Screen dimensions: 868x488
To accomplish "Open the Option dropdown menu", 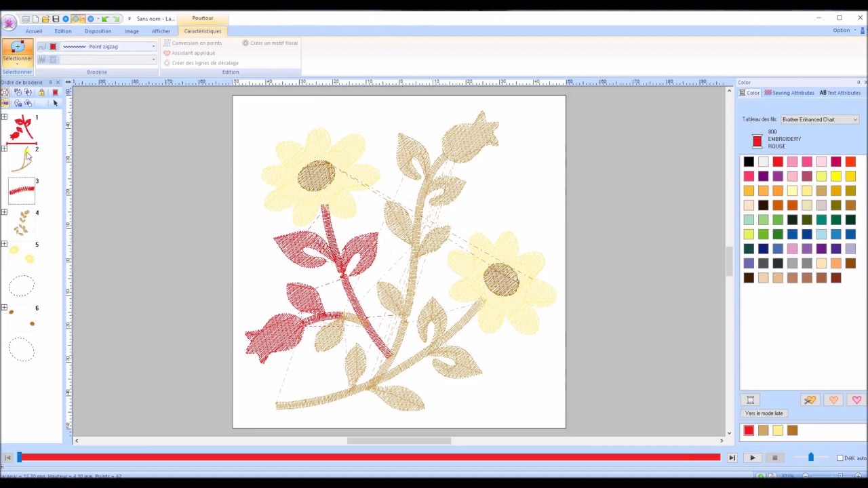I will tap(844, 30).
